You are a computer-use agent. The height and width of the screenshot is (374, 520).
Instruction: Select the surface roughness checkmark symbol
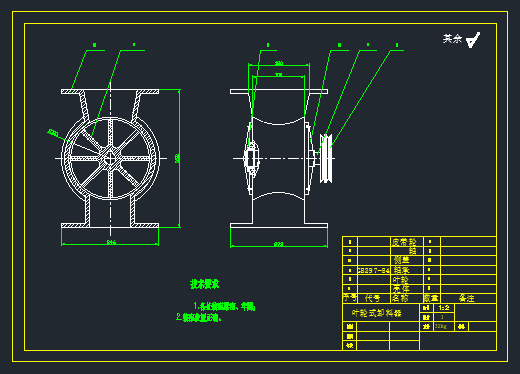473,40
